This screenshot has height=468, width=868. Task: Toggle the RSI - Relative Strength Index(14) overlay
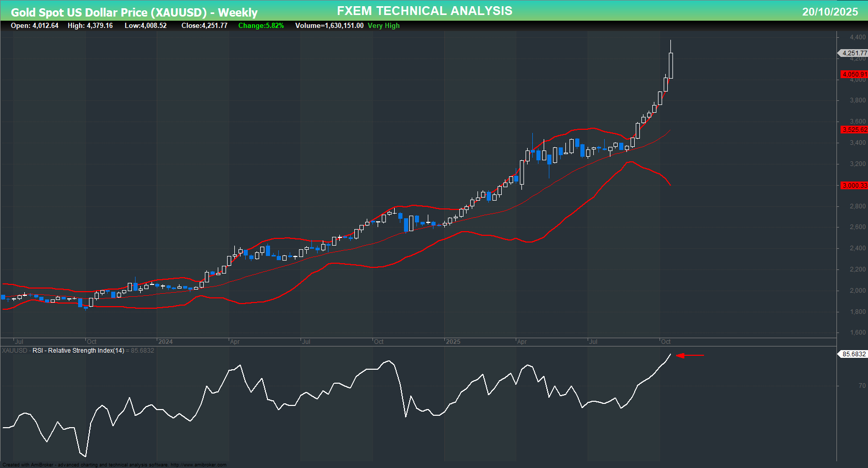[79, 350]
